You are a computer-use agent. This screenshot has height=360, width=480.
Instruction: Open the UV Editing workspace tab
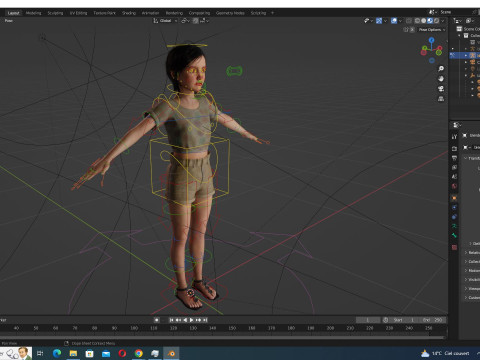[x=78, y=13]
